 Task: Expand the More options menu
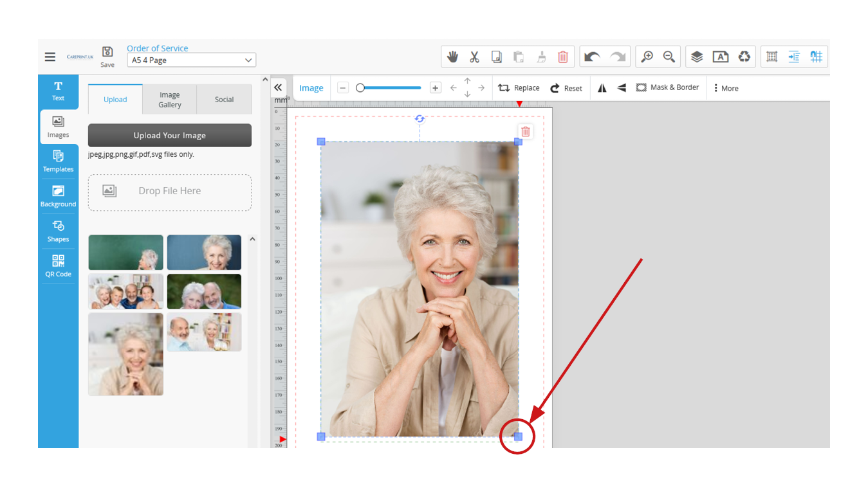coord(726,88)
